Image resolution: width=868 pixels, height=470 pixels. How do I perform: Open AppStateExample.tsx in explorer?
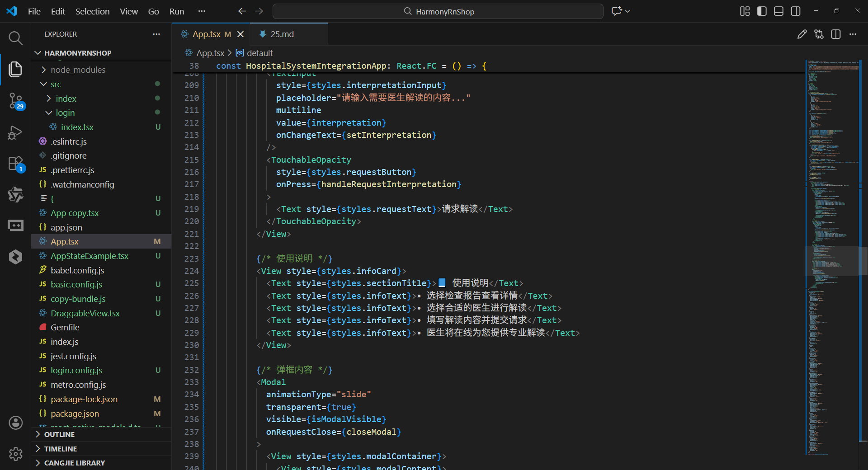[x=101, y=256]
